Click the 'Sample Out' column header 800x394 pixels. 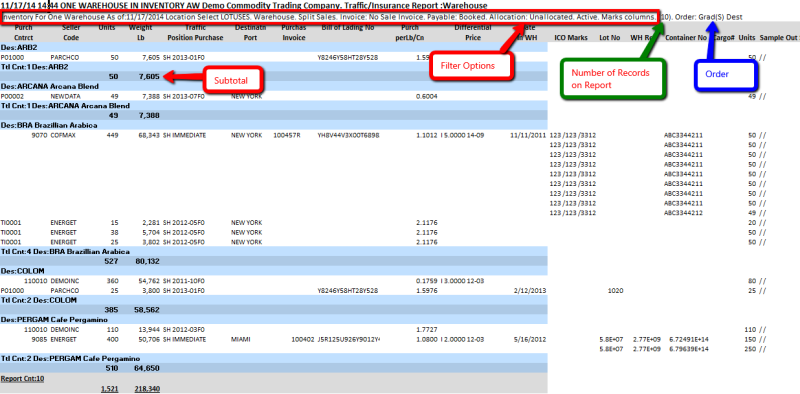tap(777, 38)
